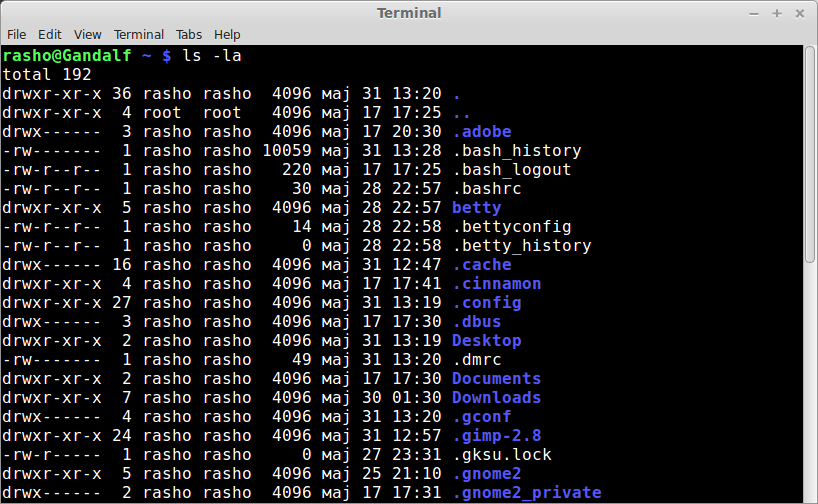Click the .bash_history file name
This screenshot has width=818, height=504.
point(517,151)
